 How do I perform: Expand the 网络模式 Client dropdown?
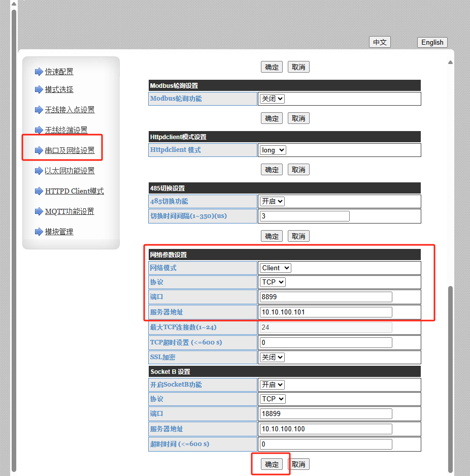click(276, 268)
